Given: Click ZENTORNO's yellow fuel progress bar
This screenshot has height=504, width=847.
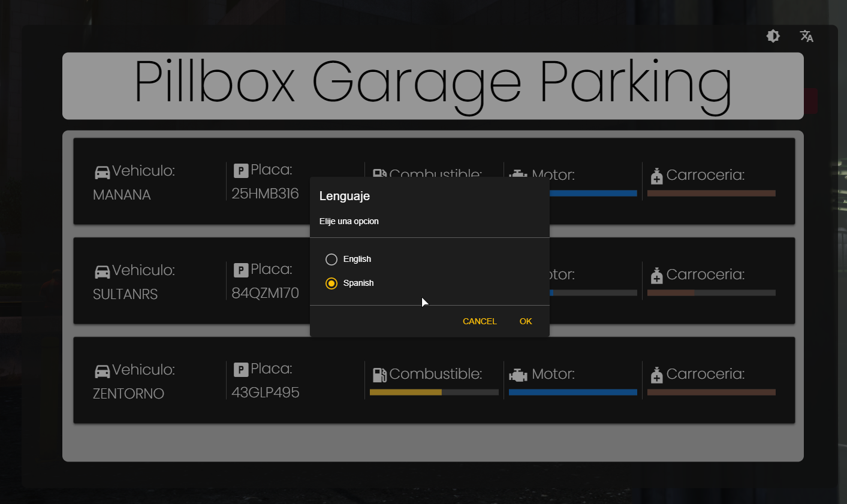Looking at the screenshot, I should click(405, 392).
